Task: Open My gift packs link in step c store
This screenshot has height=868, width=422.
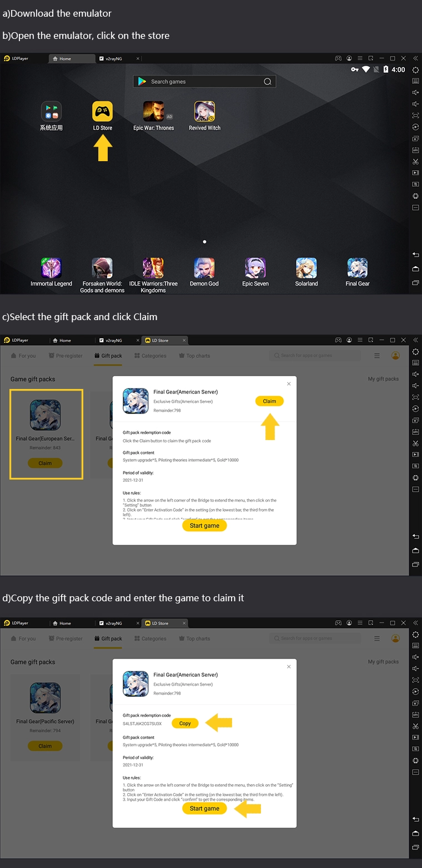Action: (383, 379)
